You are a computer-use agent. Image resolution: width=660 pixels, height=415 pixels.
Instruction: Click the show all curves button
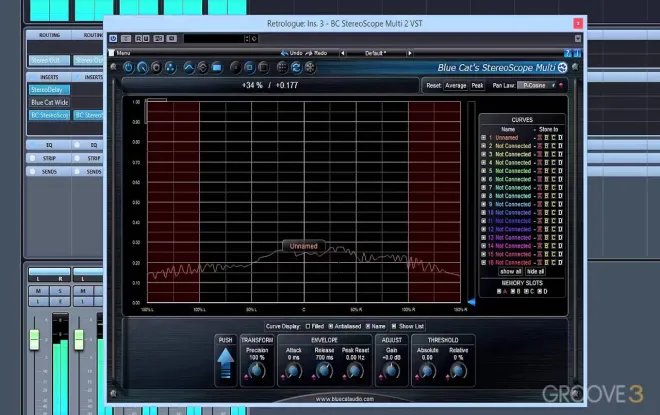(x=511, y=271)
